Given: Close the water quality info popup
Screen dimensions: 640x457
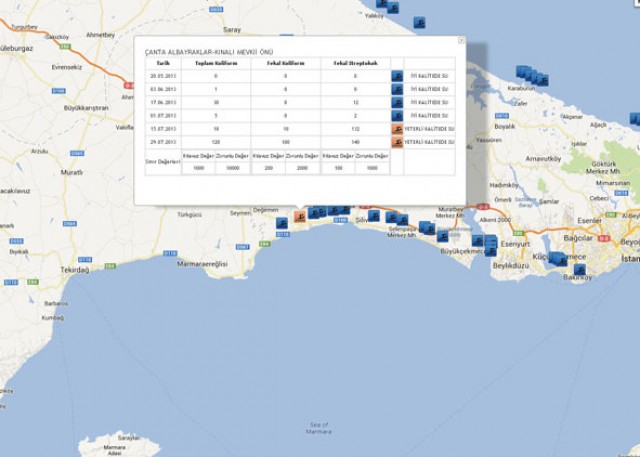Looking at the screenshot, I should [461, 41].
